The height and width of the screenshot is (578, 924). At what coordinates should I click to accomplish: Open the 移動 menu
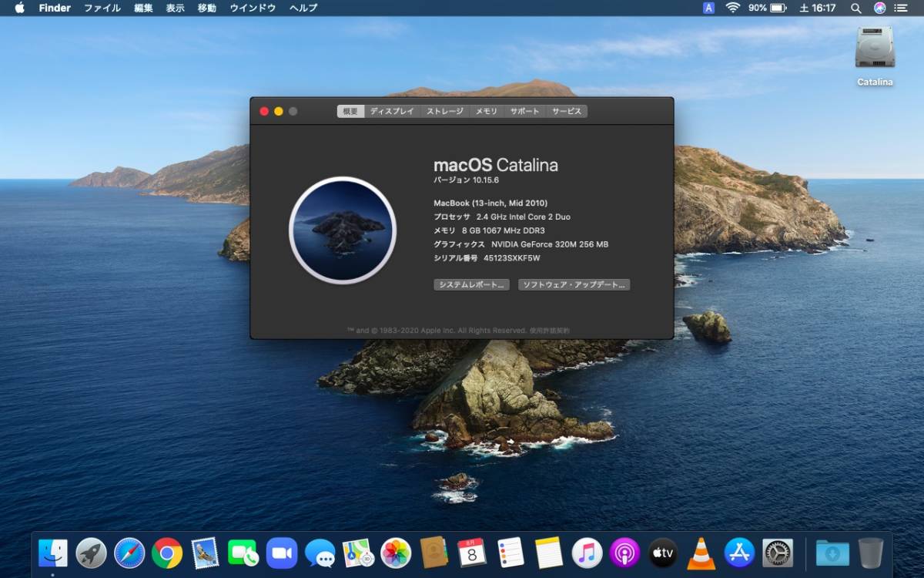pyautogui.click(x=207, y=8)
